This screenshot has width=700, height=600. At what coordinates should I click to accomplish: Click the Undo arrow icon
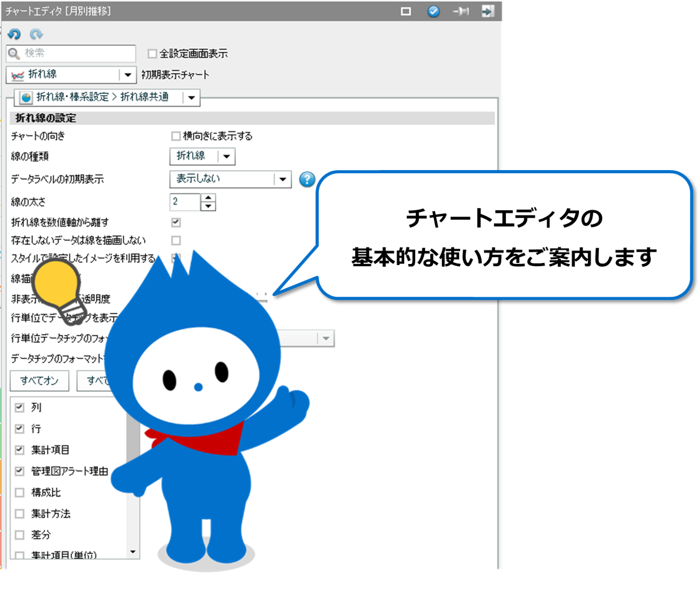(14, 34)
